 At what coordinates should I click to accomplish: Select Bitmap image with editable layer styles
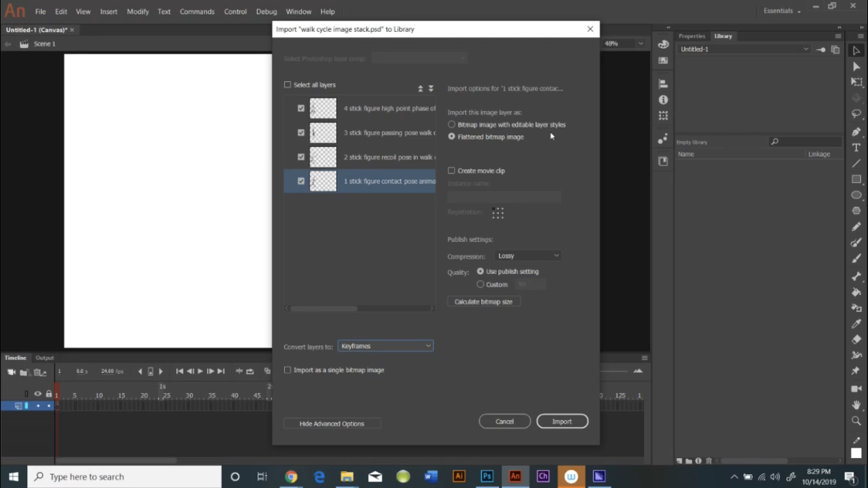pyautogui.click(x=452, y=124)
